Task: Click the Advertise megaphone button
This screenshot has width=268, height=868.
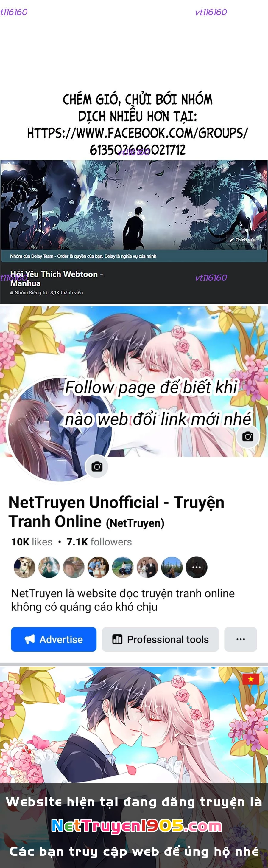Action: pyautogui.click(x=54, y=639)
